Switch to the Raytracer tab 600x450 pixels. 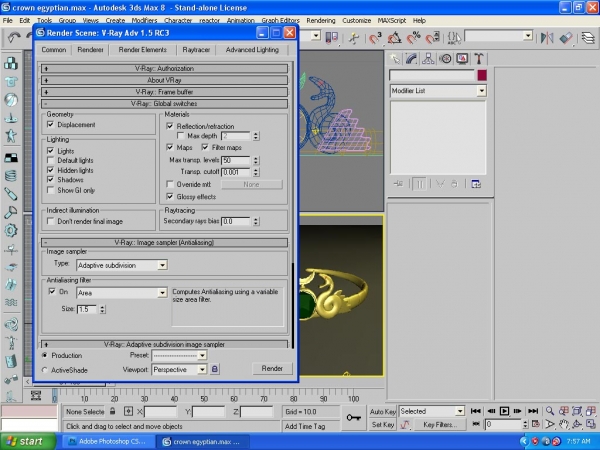tap(196, 50)
